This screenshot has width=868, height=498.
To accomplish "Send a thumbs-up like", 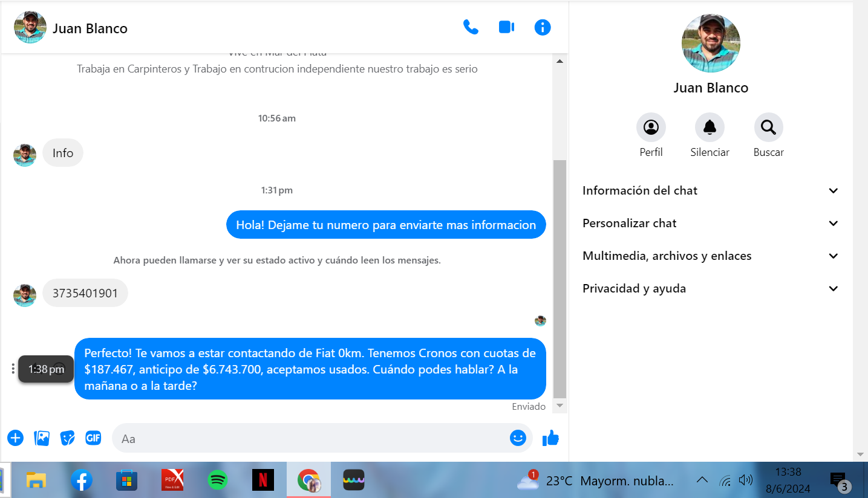I will coord(550,438).
